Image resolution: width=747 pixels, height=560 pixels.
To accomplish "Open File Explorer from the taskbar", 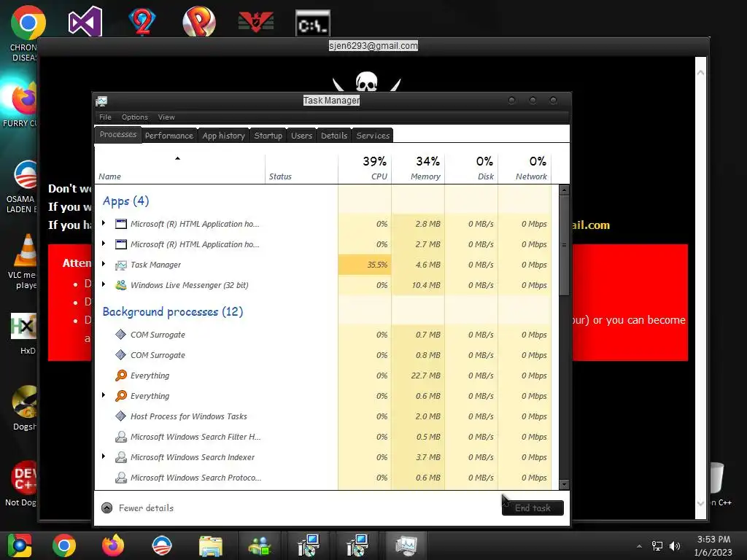I will pyautogui.click(x=211, y=545).
